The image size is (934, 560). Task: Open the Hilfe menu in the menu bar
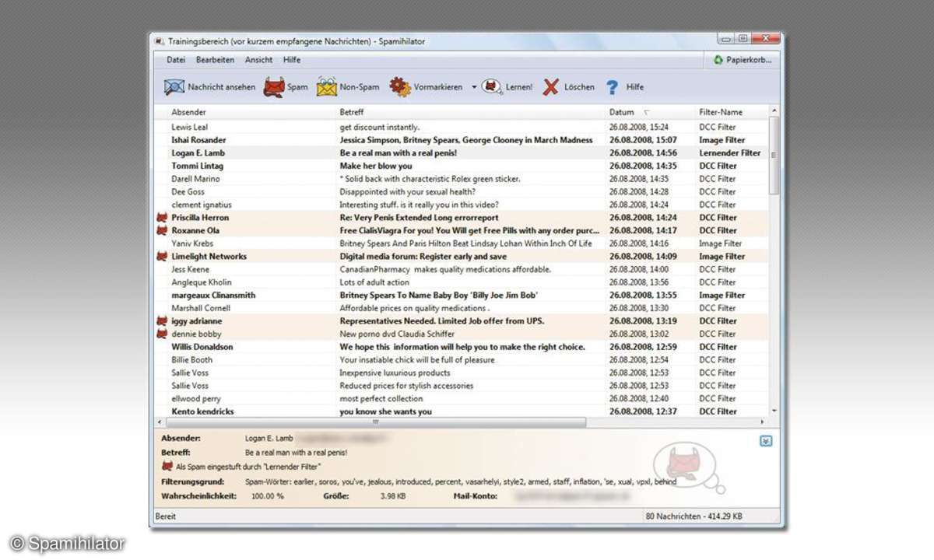(292, 60)
